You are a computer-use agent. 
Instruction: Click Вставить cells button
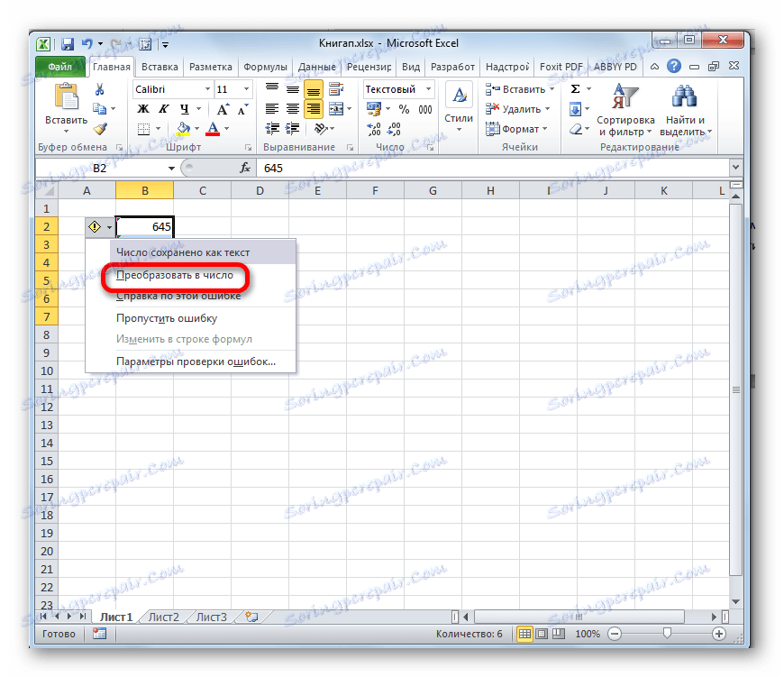[x=520, y=89]
